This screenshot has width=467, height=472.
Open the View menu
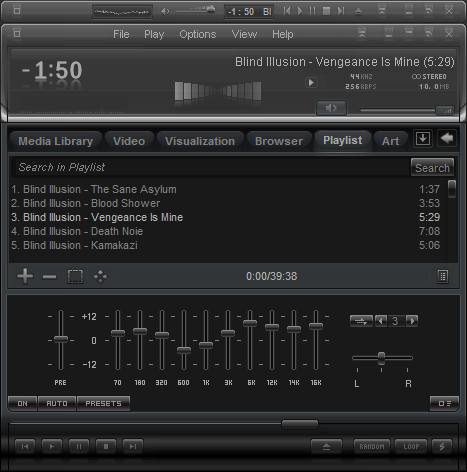(x=244, y=34)
